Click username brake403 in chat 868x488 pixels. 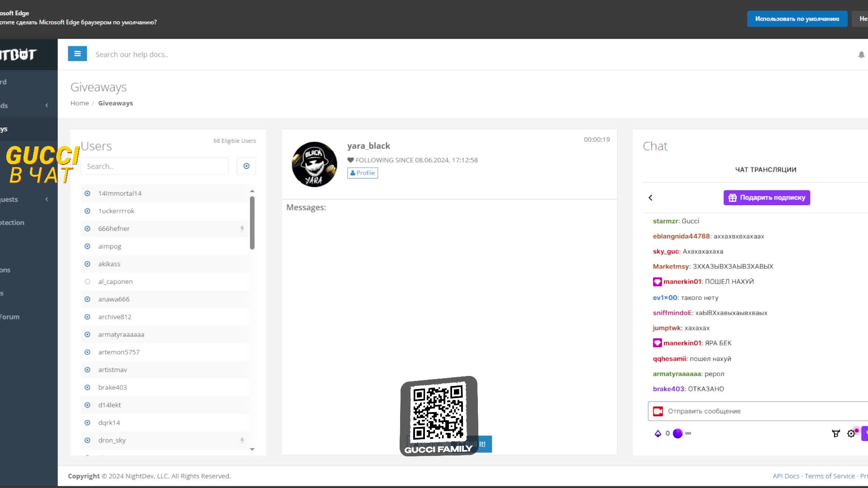coord(669,389)
